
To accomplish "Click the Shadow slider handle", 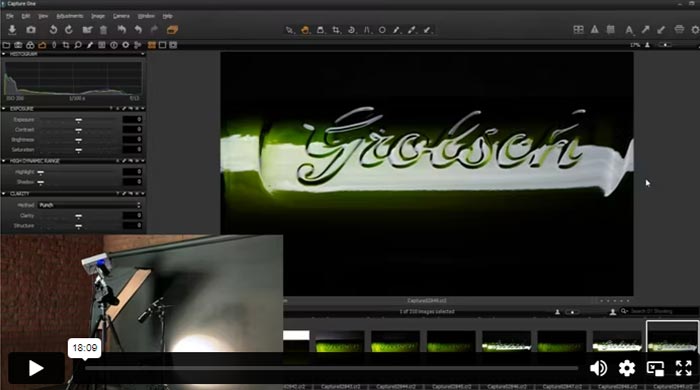I will coord(41,182).
